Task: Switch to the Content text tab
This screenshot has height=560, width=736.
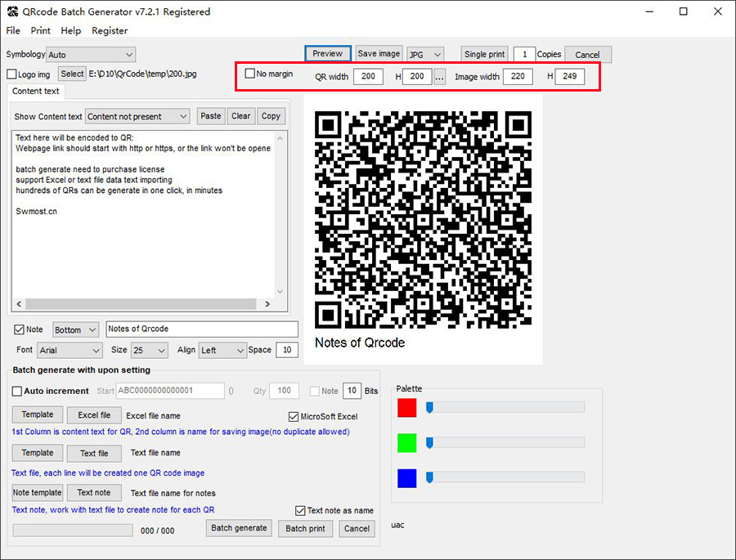Action: tap(36, 91)
